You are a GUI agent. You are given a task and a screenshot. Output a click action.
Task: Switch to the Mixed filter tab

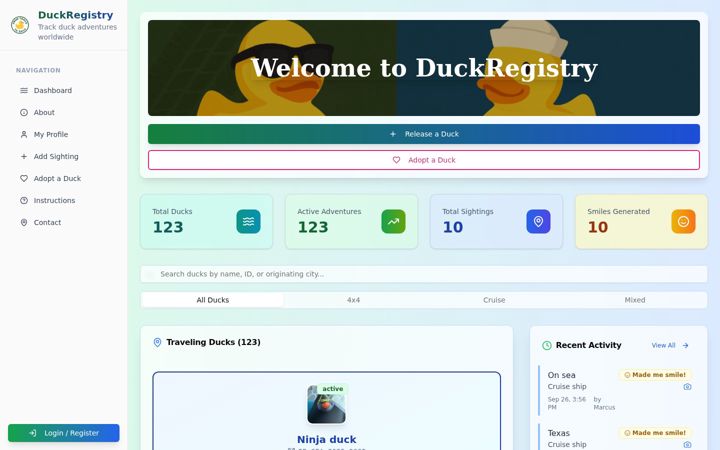[x=635, y=300]
